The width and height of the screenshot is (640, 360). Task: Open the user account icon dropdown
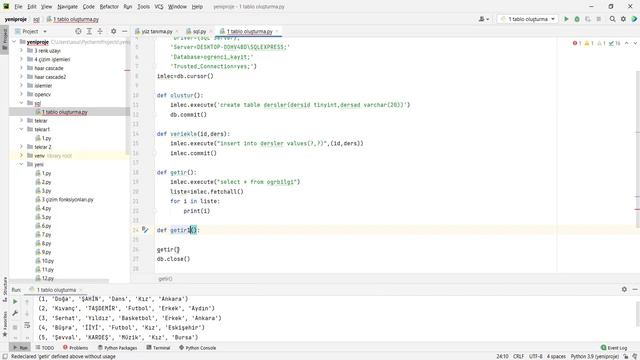point(484,19)
